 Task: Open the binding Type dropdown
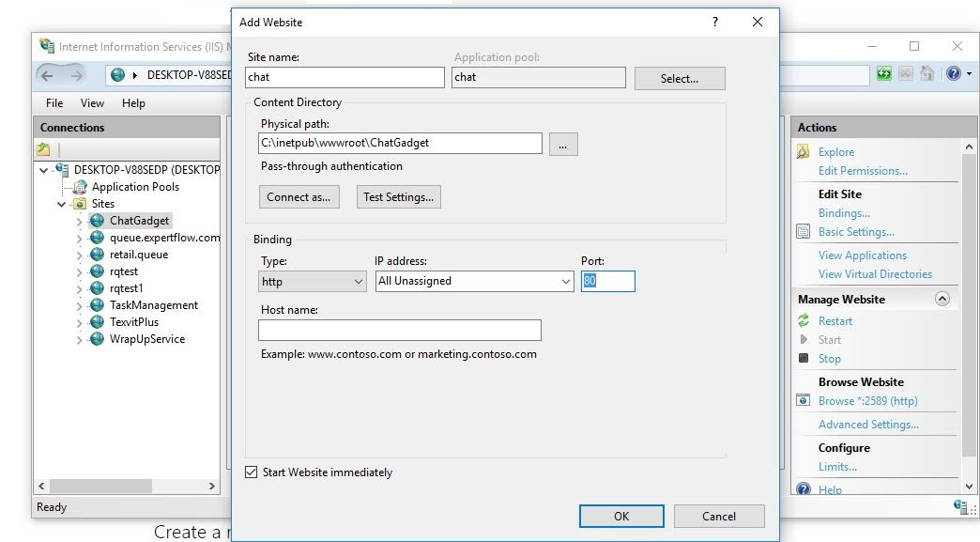313,281
